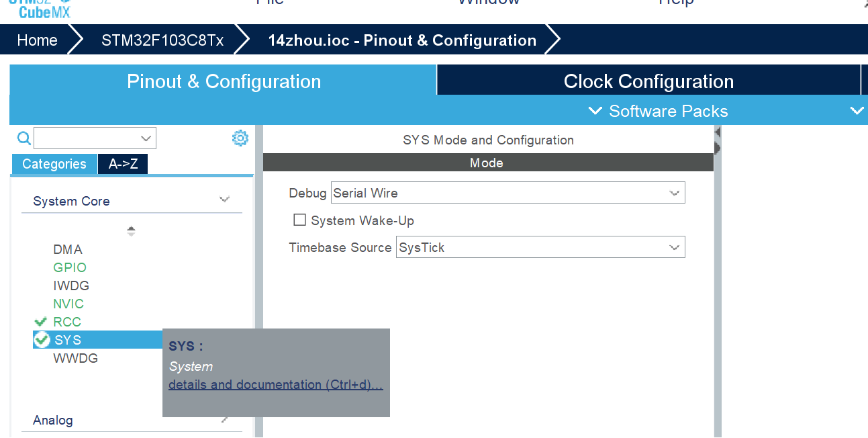The image size is (868, 438).
Task: Select the A->Z tab
Action: tap(123, 164)
